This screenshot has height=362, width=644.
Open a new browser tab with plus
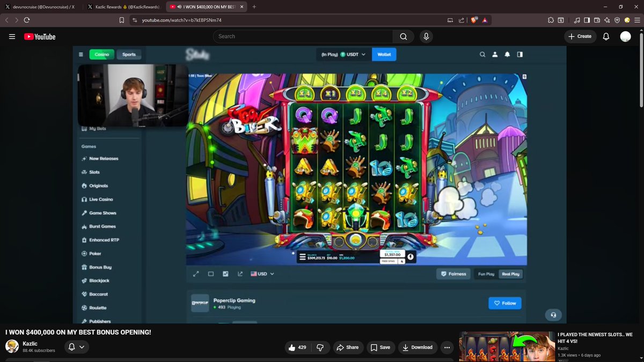(x=254, y=6)
